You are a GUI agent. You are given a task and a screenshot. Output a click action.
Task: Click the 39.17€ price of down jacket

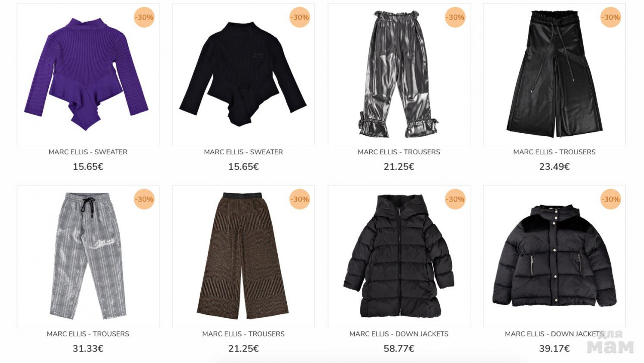(554, 348)
